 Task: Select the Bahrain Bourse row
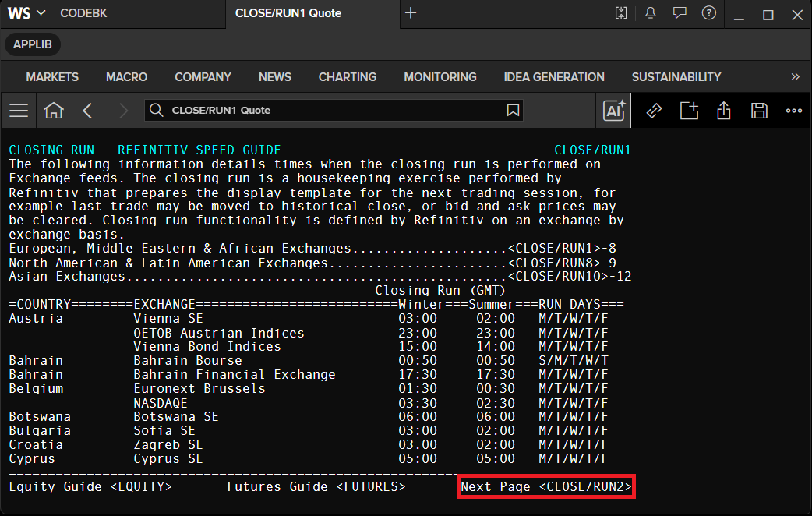pyautogui.click(x=309, y=361)
